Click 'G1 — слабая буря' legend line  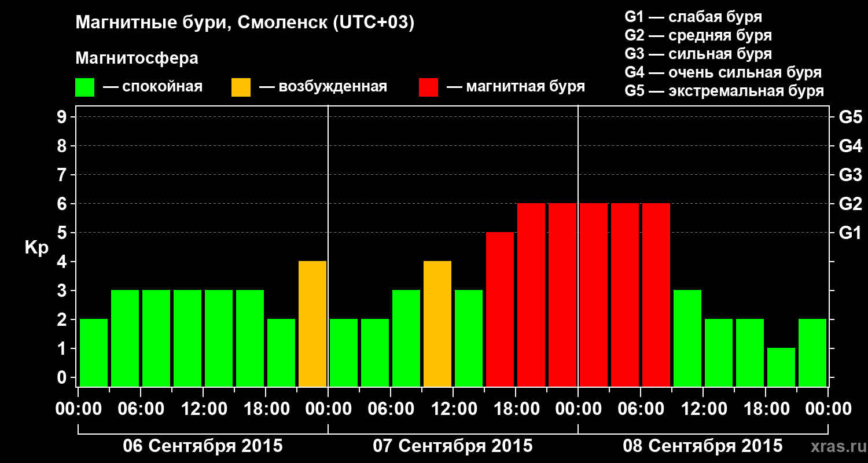tap(693, 17)
